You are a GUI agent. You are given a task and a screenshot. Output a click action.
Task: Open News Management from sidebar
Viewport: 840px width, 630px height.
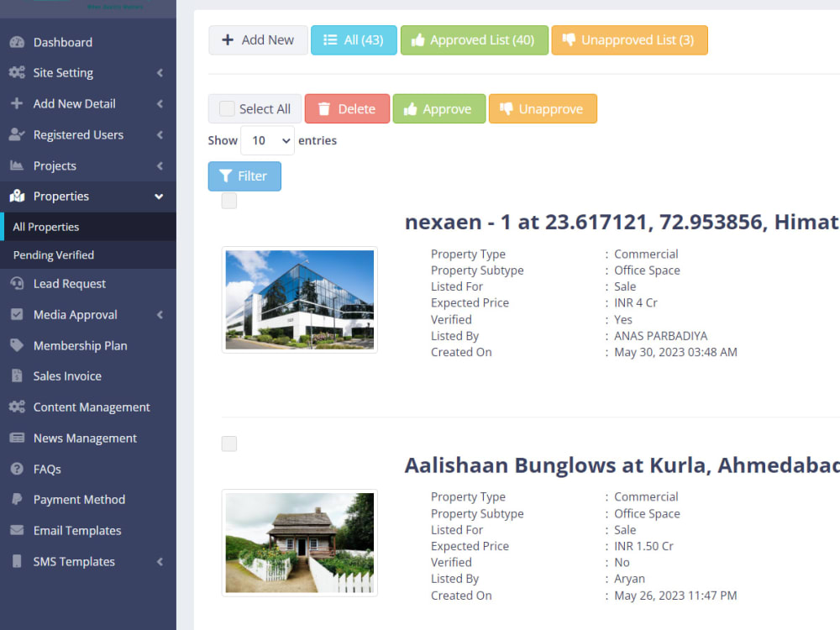[x=88, y=438]
